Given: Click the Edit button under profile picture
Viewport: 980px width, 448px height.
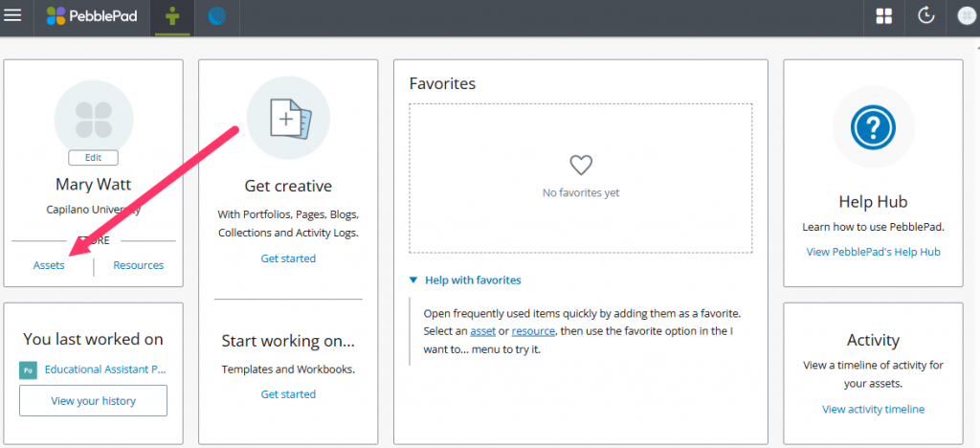Looking at the screenshot, I should point(93,157).
